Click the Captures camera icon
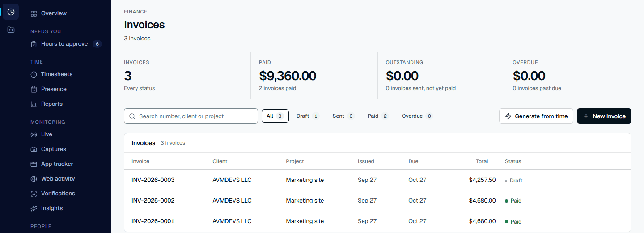Image resolution: width=644 pixels, height=233 pixels. pyautogui.click(x=34, y=149)
